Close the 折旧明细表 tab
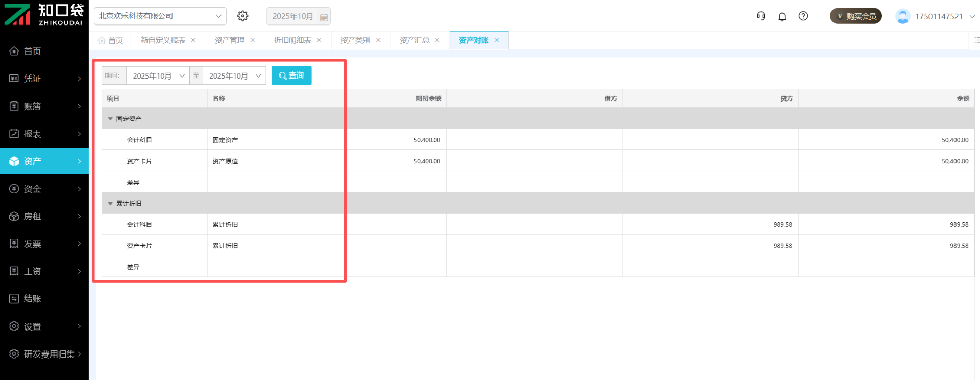The height and width of the screenshot is (380, 980). point(319,40)
